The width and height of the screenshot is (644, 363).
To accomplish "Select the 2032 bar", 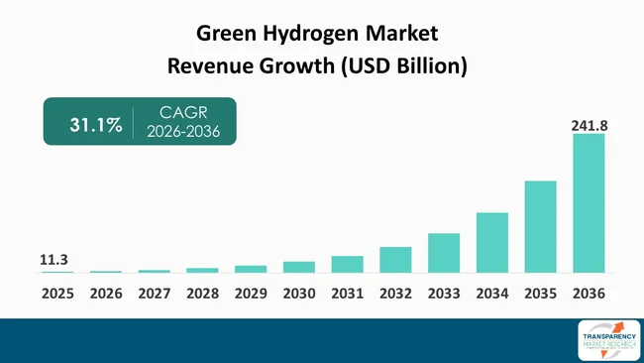I will point(395,260).
